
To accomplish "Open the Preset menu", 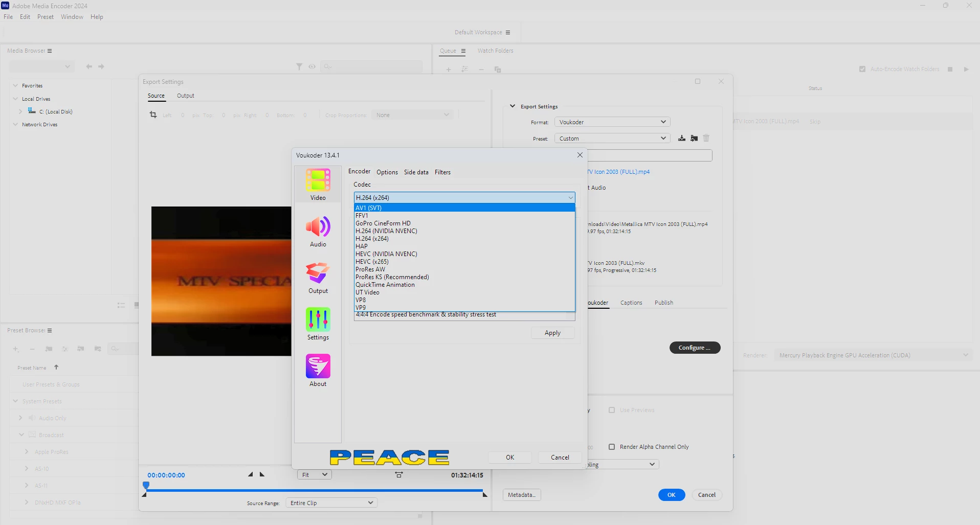I will point(46,17).
